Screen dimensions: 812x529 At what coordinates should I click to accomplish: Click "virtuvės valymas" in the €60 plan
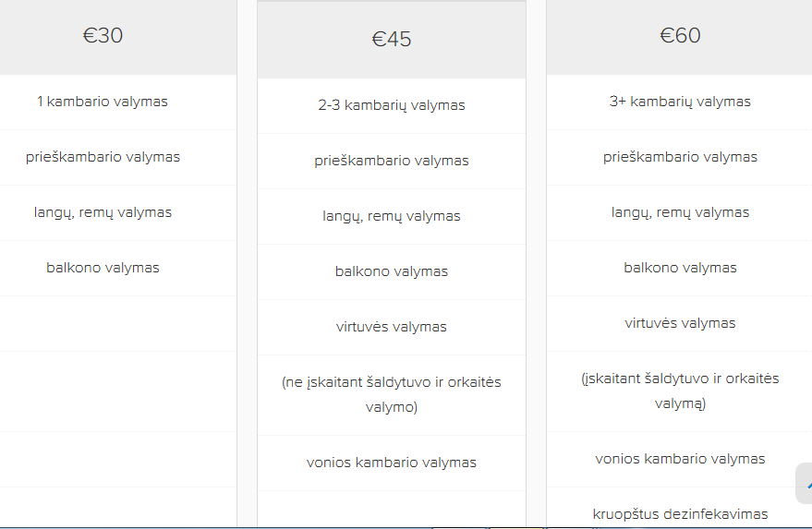click(x=680, y=323)
